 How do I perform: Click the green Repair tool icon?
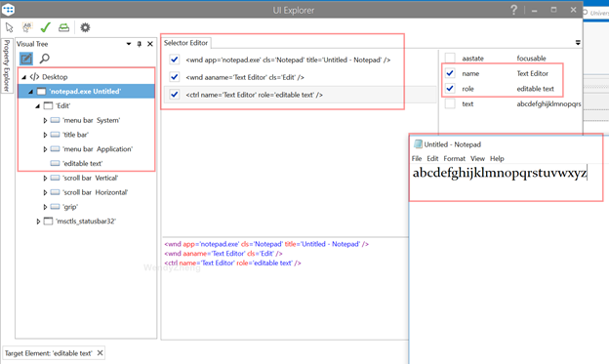63,27
